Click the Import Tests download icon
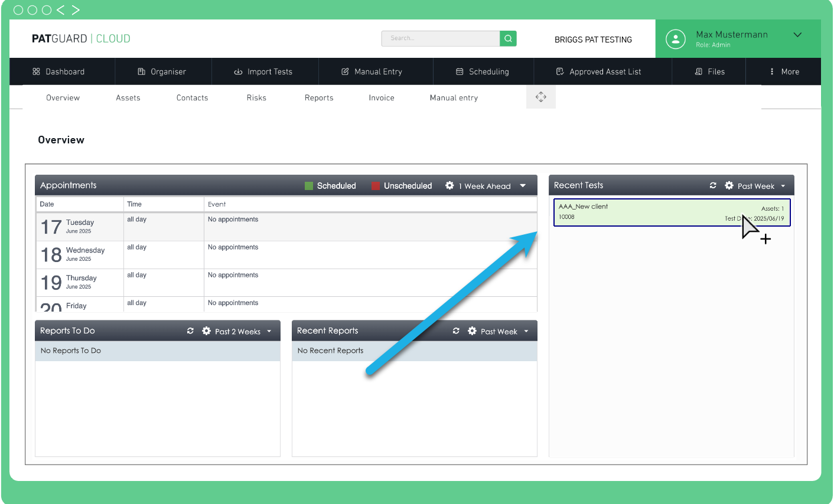This screenshot has width=834, height=504. [x=238, y=72]
